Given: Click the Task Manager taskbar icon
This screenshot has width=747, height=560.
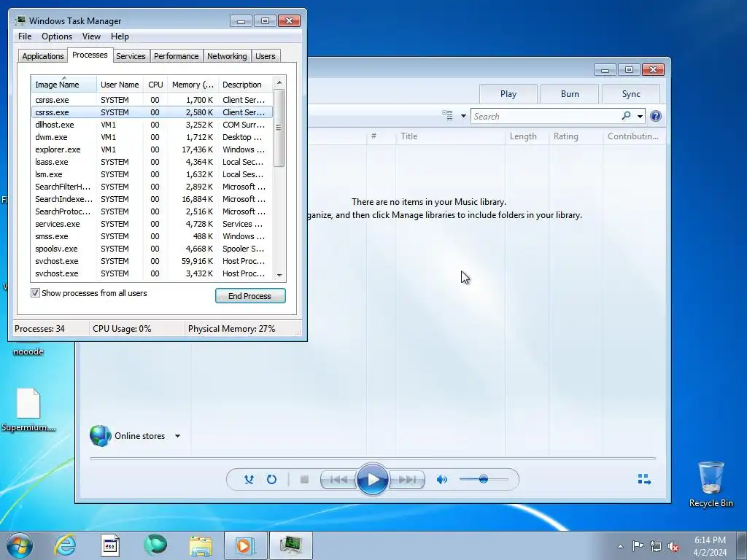Looking at the screenshot, I should (x=291, y=545).
